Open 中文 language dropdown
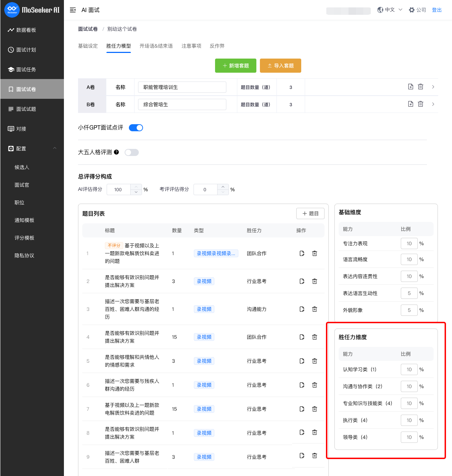 [390, 10]
